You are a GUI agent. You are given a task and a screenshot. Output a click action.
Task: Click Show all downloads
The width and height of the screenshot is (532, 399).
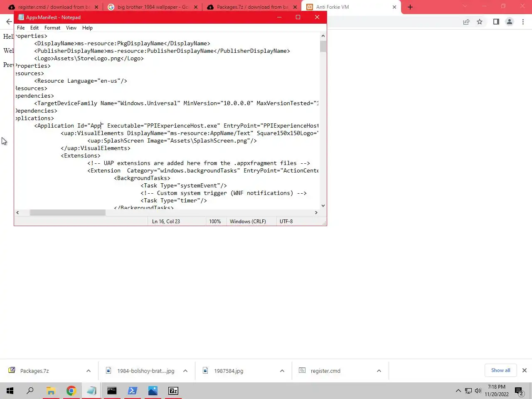(x=500, y=370)
